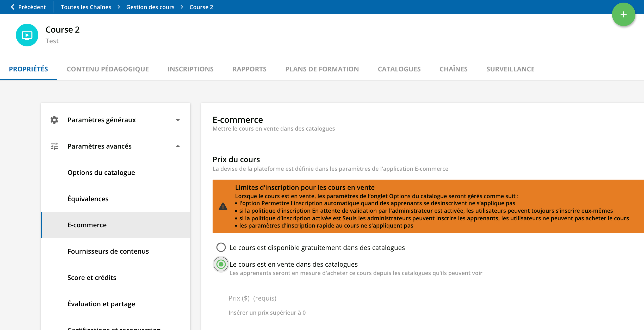
Task: Click the Toutes les Chaînes breadcrumb link
Action: (x=86, y=7)
